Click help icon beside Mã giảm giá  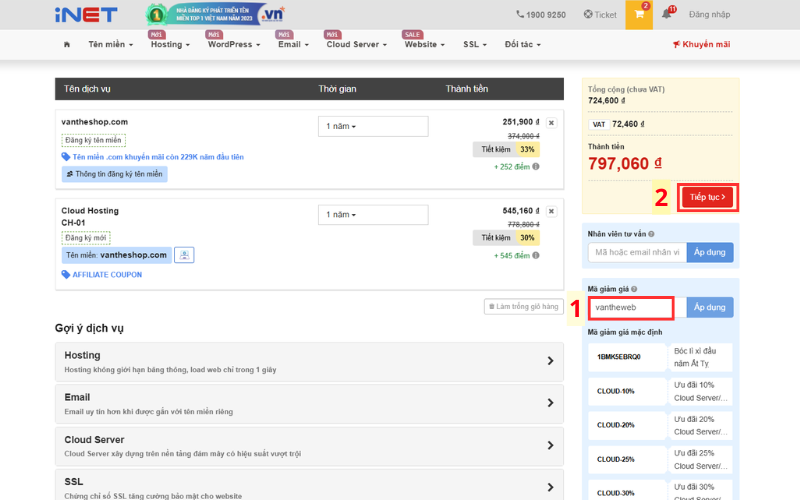click(634, 289)
